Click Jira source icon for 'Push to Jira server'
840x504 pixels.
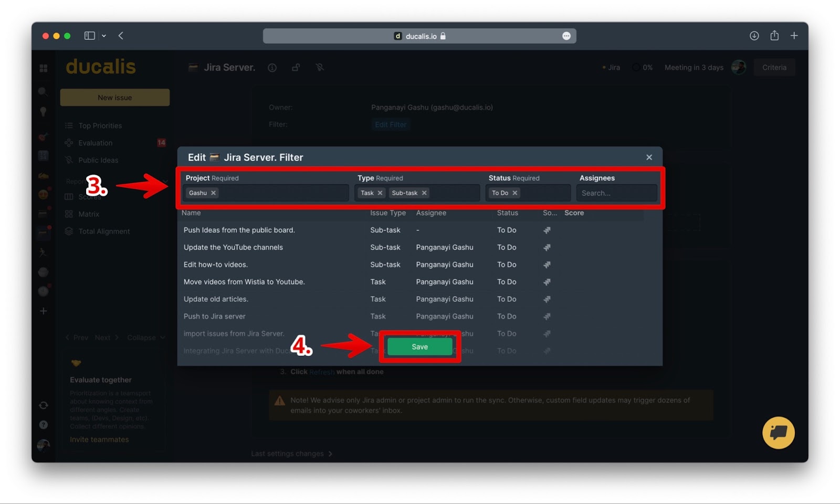point(547,317)
